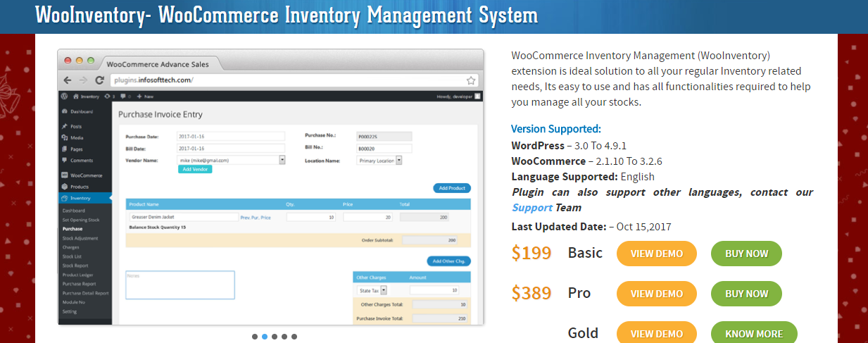Click the browser forward arrow icon
The width and height of the screenshot is (868, 343).
coord(84,80)
